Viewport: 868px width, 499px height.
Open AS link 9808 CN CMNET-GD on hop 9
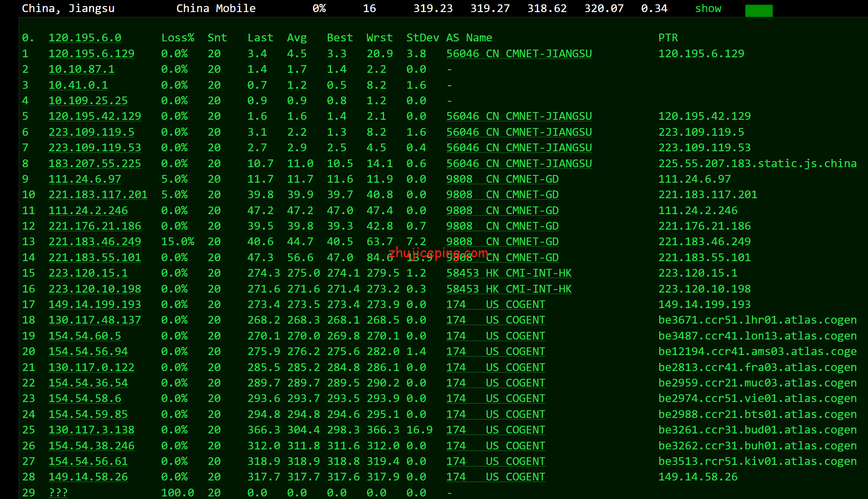tap(502, 179)
